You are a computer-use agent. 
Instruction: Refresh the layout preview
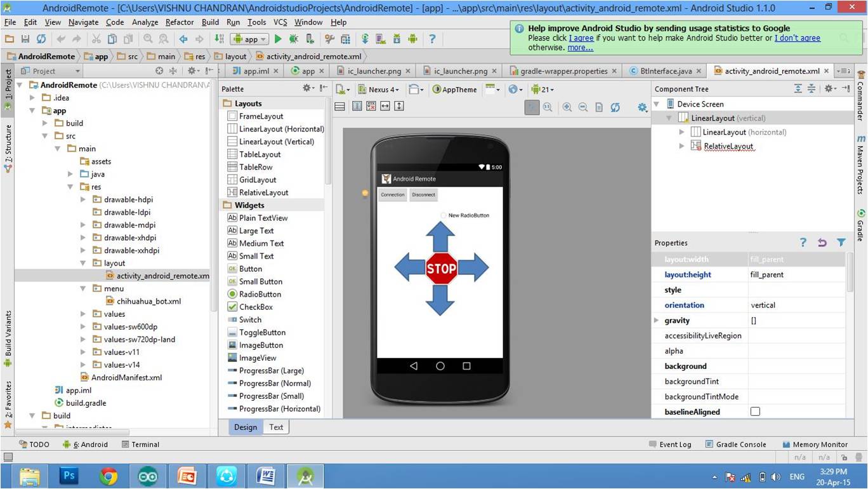pos(615,107)
